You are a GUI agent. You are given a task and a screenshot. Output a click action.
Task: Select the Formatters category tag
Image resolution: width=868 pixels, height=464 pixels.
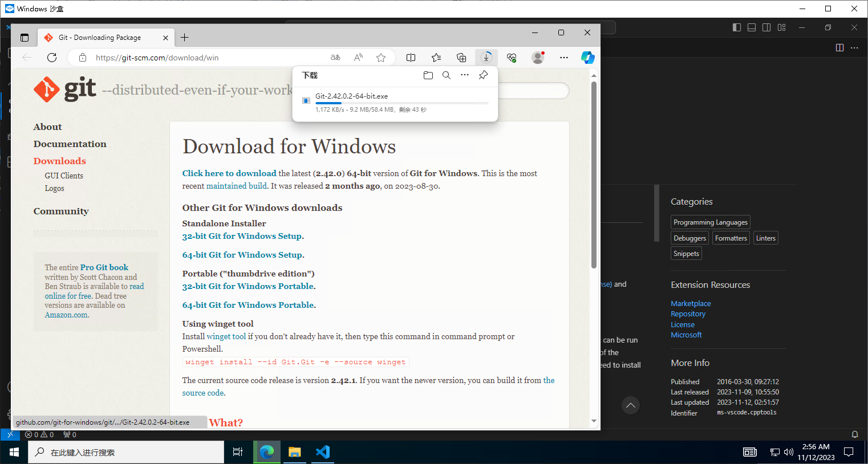pos(731,238)
